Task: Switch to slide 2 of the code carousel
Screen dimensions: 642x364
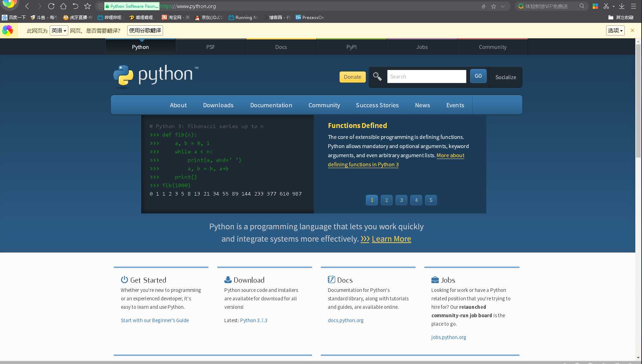Action: (x=387, y=200)
